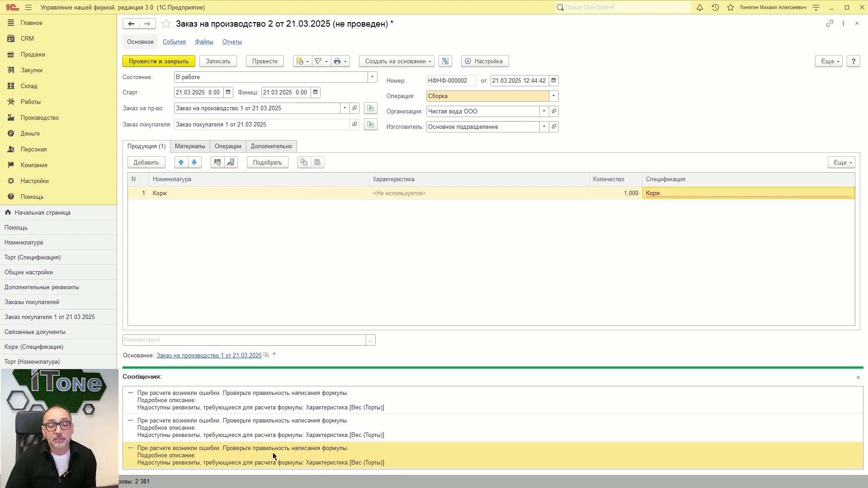Click the Настройка button
The image size is (868, 488).
click(x=485, y=61)
